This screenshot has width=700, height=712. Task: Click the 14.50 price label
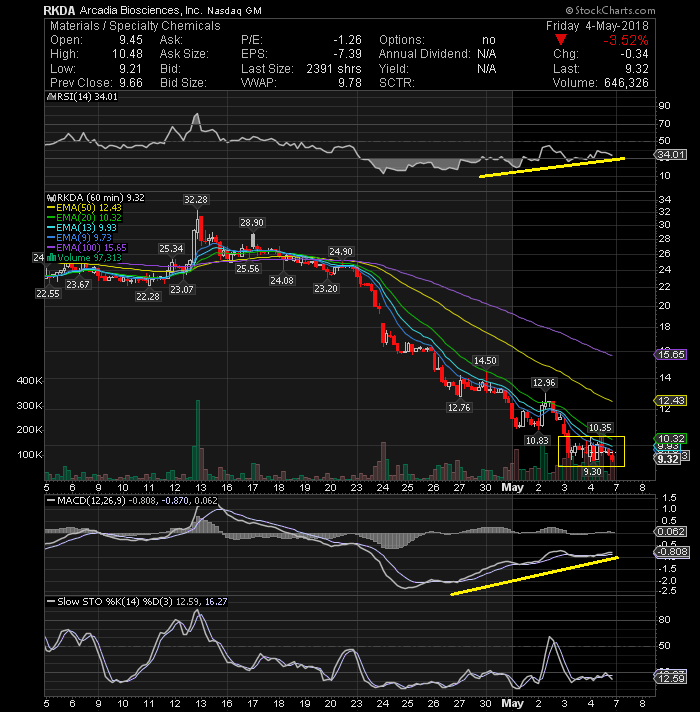click(485, 361)
